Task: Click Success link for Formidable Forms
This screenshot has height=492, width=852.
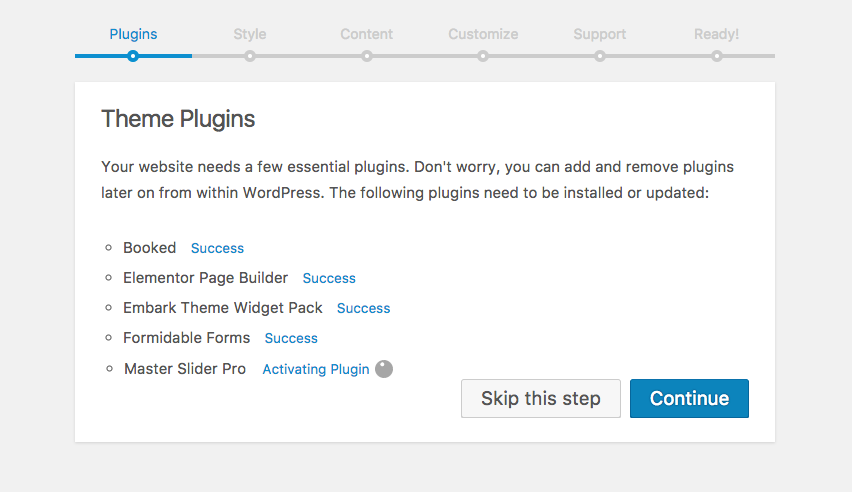Action: tap(291, 338)
